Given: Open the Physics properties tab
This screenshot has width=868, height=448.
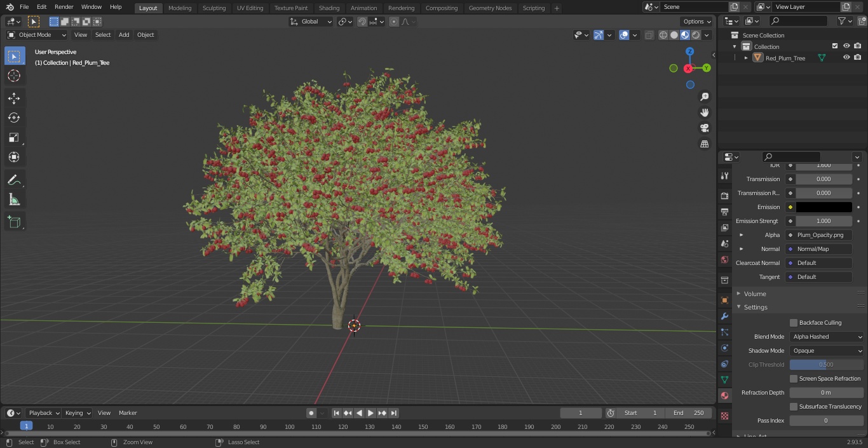Looking at the screenshot, I should point(724,348).
